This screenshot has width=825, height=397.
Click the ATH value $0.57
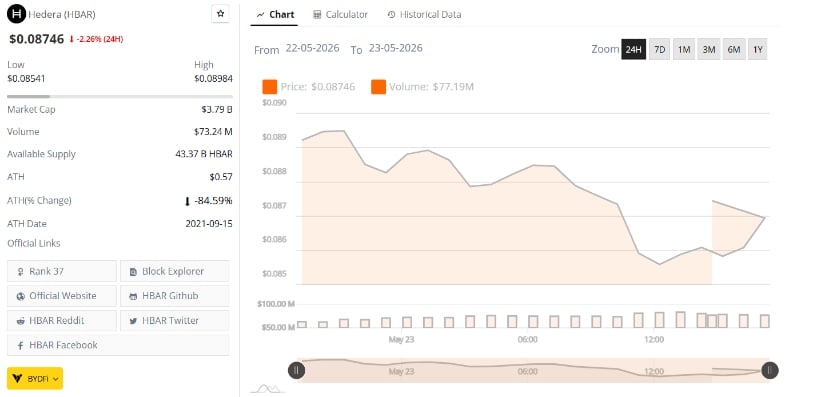[x=221, y=177]
